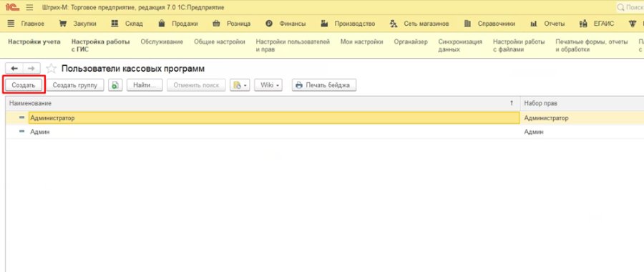Open the list view mode dropdown
The image size is (644, 272).
tap(240, 85)
